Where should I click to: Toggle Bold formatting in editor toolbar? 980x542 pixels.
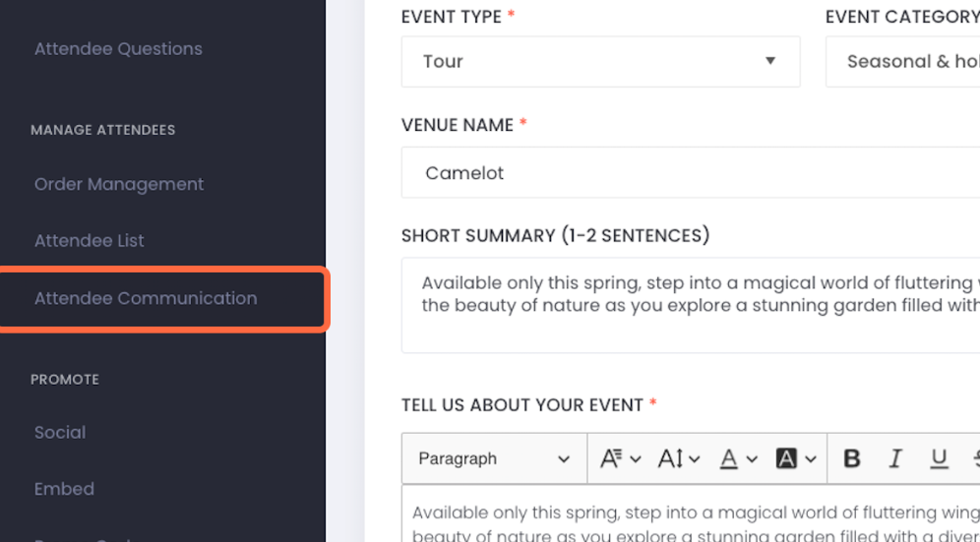coord(852,458)
